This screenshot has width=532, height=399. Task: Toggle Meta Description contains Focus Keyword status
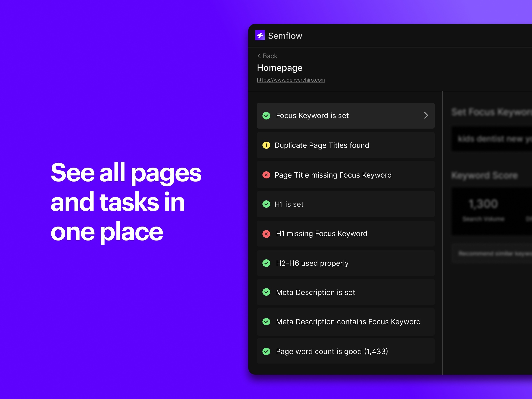point(267,321)
